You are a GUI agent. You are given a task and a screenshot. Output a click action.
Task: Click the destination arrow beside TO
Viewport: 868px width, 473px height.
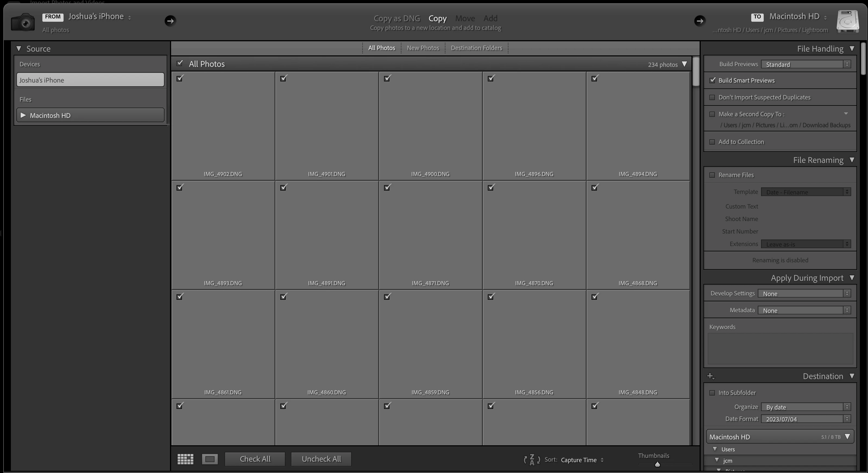[700, 21]
